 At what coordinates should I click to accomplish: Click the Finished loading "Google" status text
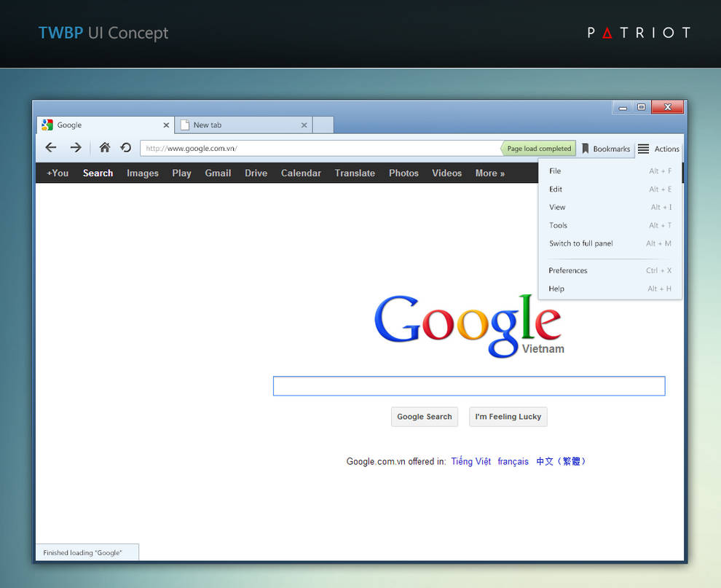click(x=83, y=552)
